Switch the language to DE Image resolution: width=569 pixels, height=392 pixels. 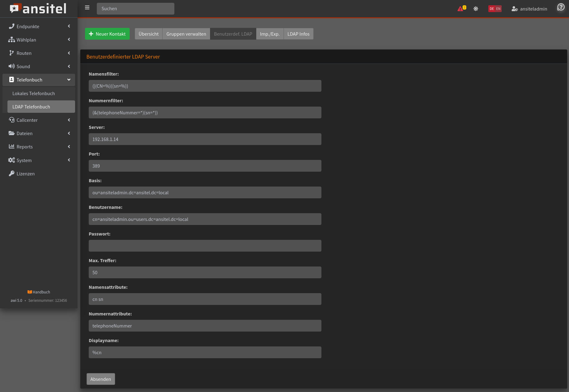[x=492, y=9]
